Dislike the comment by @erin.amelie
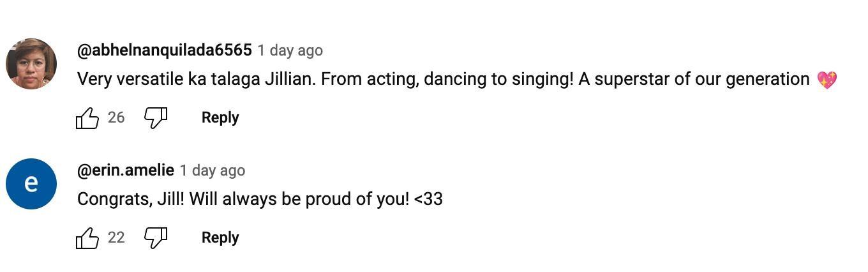The image size is (868, 272). pos(155,238)
